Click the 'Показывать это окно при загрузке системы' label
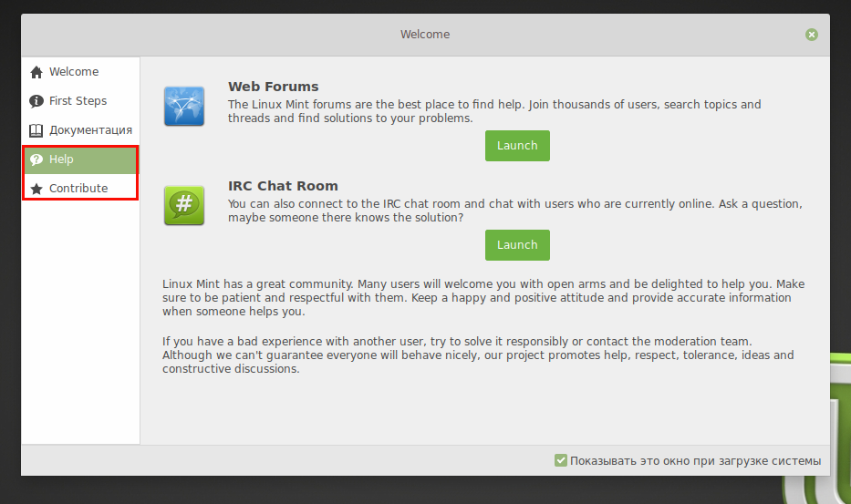The width and height of the screenshot is (851, 504). click(695, 460)
